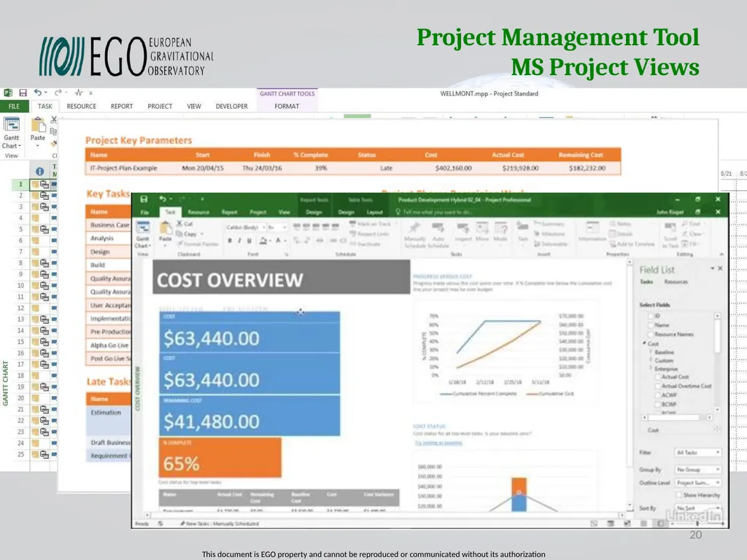Screen dimensions: 747x560
Task: Check the ID field checkbox
Action: (x=651, y=316)
